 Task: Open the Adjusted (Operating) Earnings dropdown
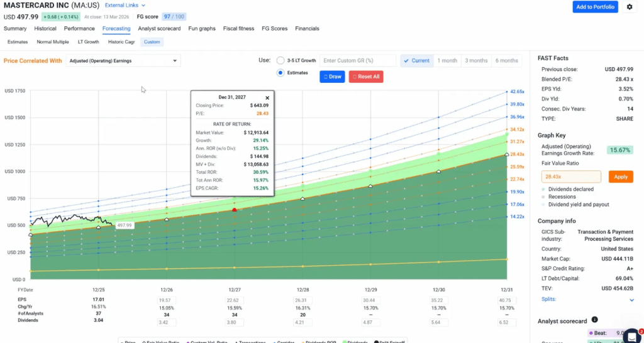(x=123, y=61)
